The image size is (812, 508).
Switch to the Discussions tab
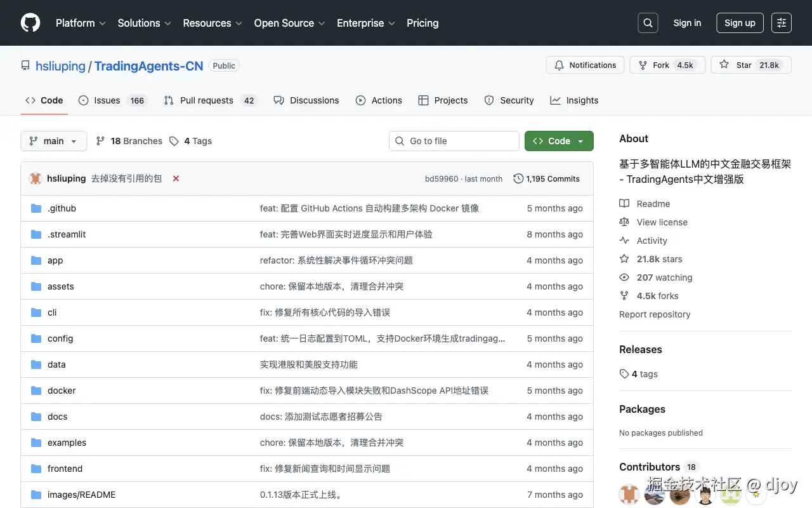[x=306, y=100]
